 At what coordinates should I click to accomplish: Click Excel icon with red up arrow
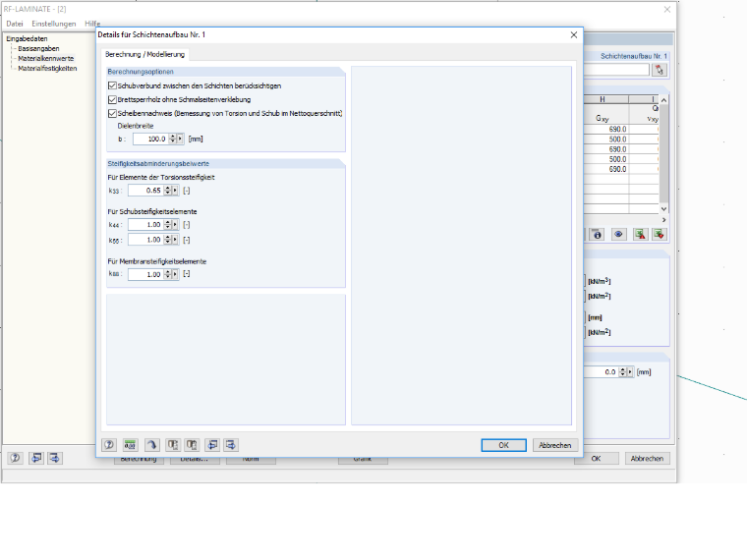(x=640, y=234)
